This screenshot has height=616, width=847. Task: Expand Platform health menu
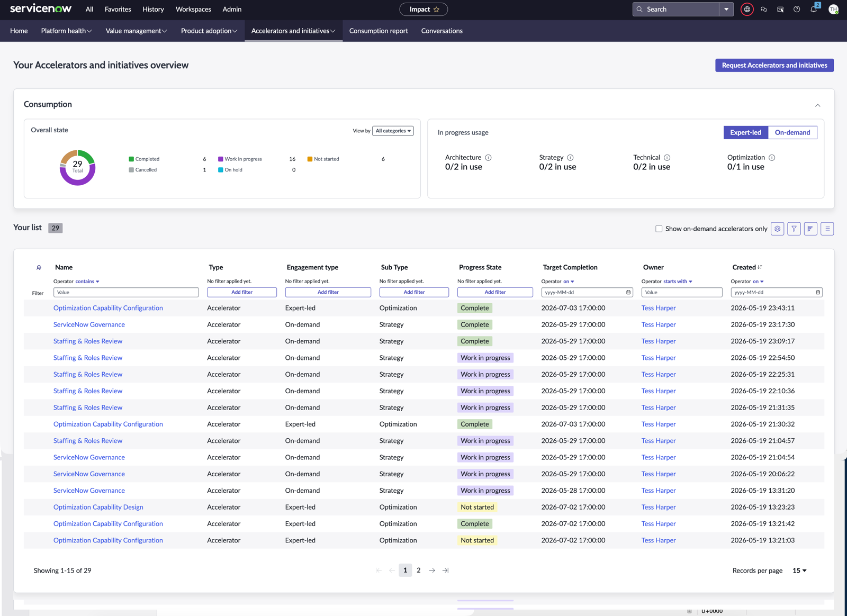(x=66, y=31)
